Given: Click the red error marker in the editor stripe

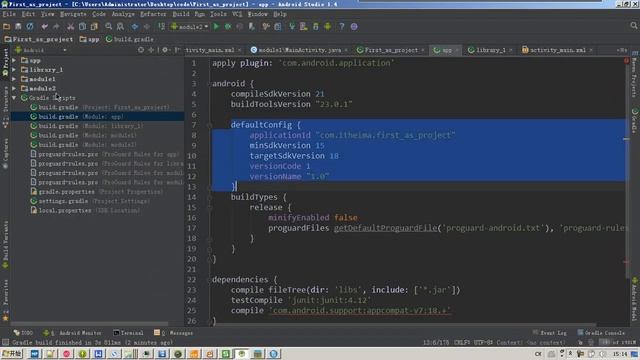Looking at the screenshot, I should coord(626,61).
